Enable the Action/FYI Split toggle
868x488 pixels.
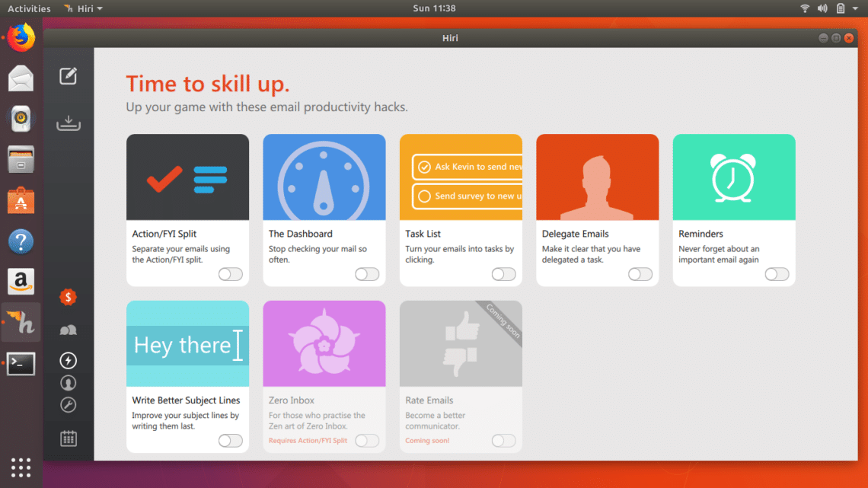(x=230, y=274)
